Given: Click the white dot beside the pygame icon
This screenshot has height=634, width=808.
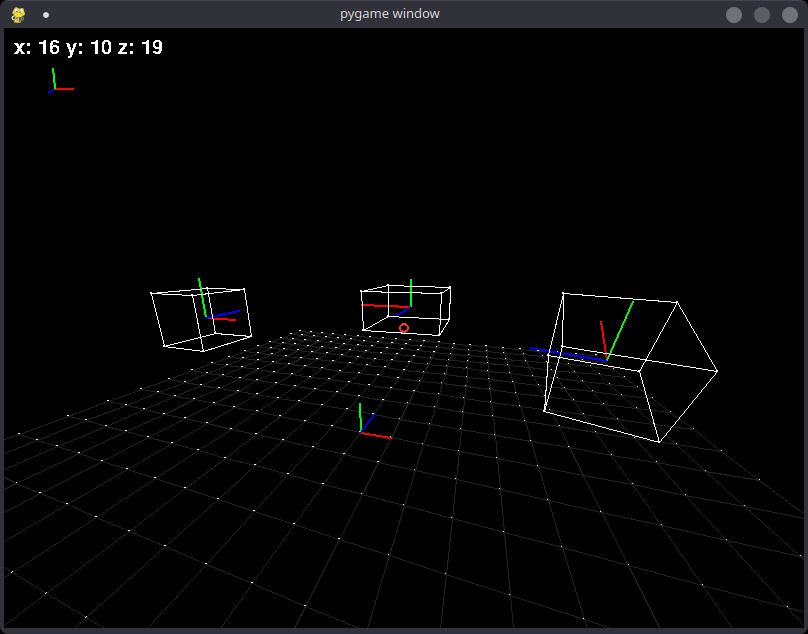Looking at the screenshot, I should (46, 15).
